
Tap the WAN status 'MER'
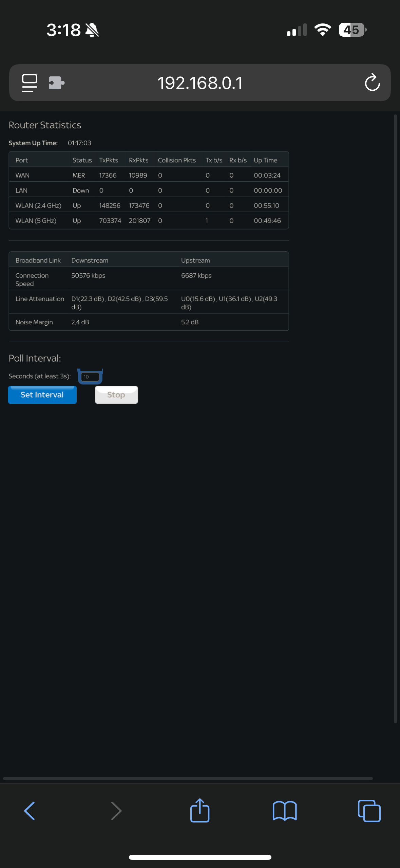(x=79, y=175)
